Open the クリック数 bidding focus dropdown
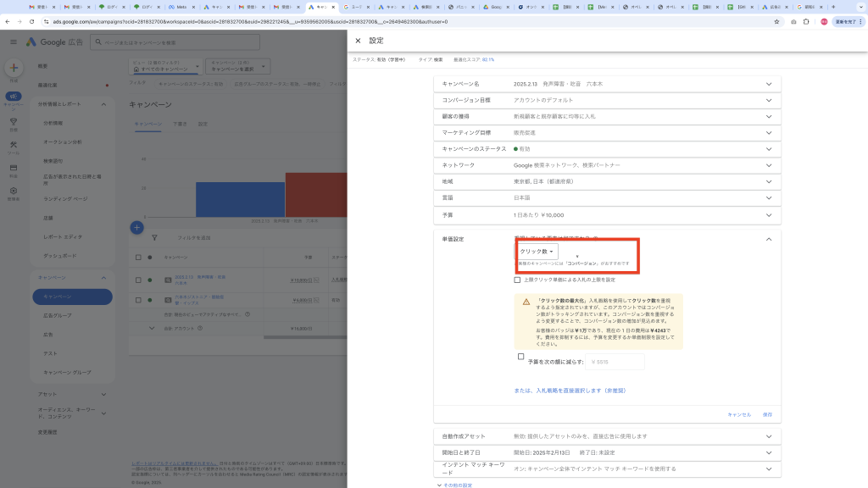 (537, 252)
